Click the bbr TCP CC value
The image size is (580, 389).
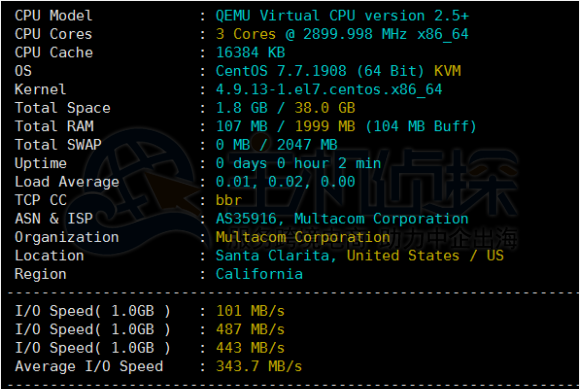pos(229,200)
